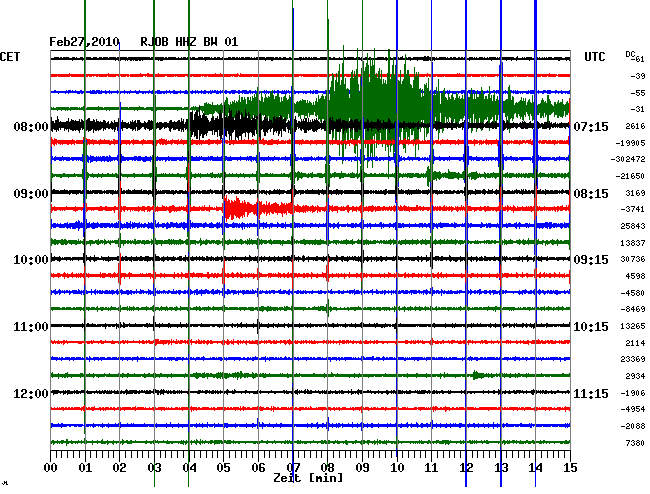
Task: Select the 12:00 CET time label
Action: coord(31,393)
